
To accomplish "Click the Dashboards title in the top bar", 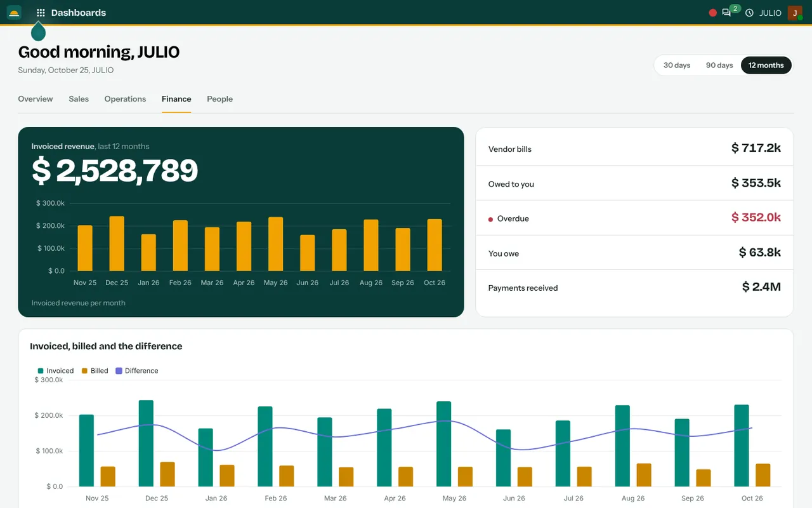I will pos(79,13).
